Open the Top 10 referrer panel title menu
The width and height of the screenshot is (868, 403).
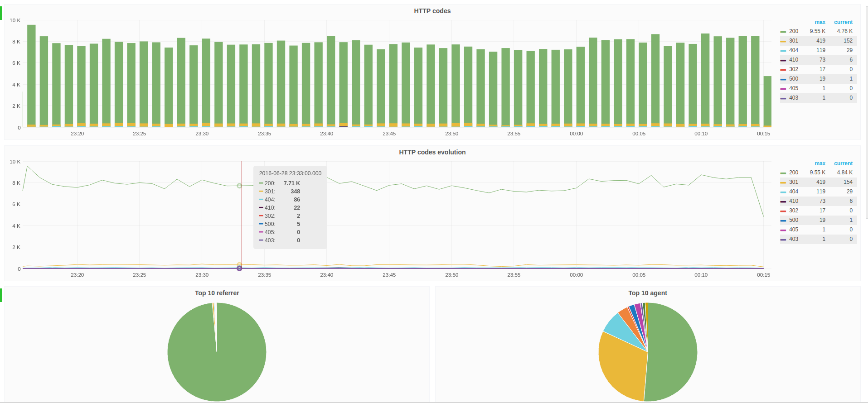point(217,293)
